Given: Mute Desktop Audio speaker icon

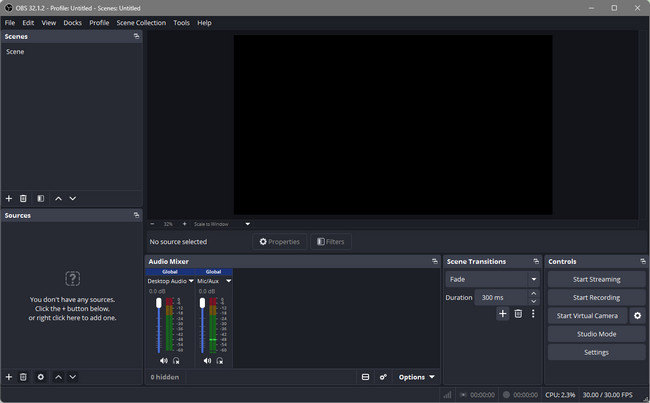Looking at the screenshot, I should [164, 361].
